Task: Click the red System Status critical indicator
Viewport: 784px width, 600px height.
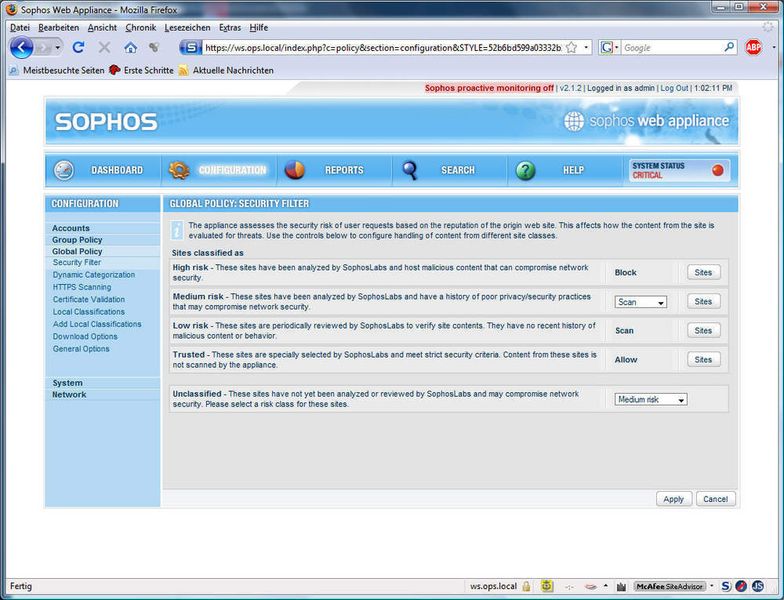Action: tap(718, 170)
